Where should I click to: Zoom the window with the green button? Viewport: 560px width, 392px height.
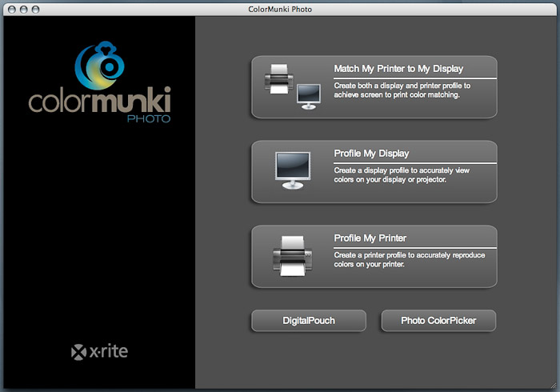[x=38, y=9]
